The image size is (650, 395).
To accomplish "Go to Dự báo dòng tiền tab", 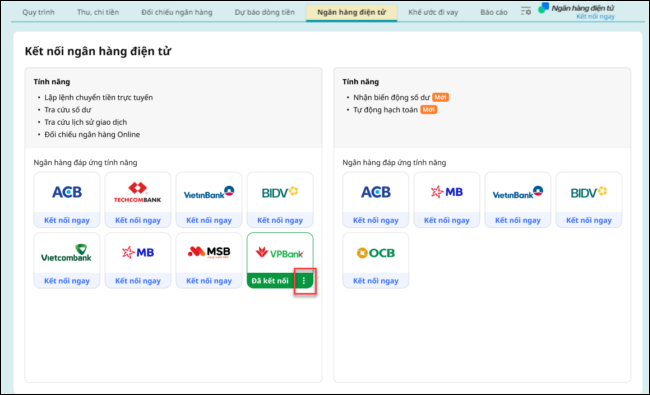I will click(x=264, y=12).
